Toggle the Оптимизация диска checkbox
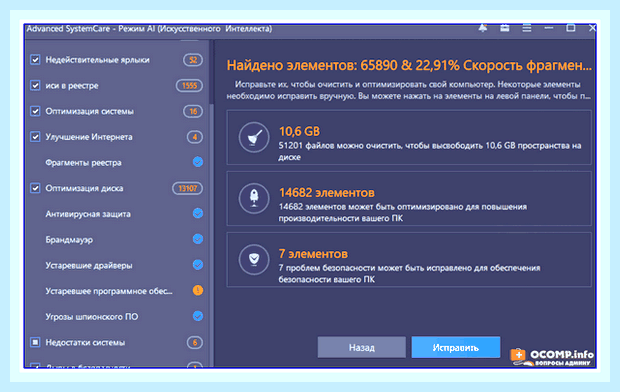Viewport: 620px width, 392px height. click(x=35, y=188)
